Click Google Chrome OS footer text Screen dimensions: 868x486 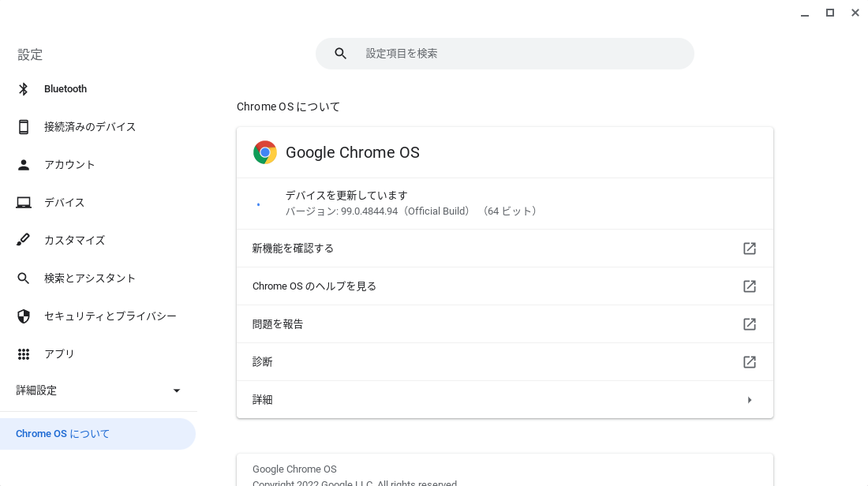point(294,469)
